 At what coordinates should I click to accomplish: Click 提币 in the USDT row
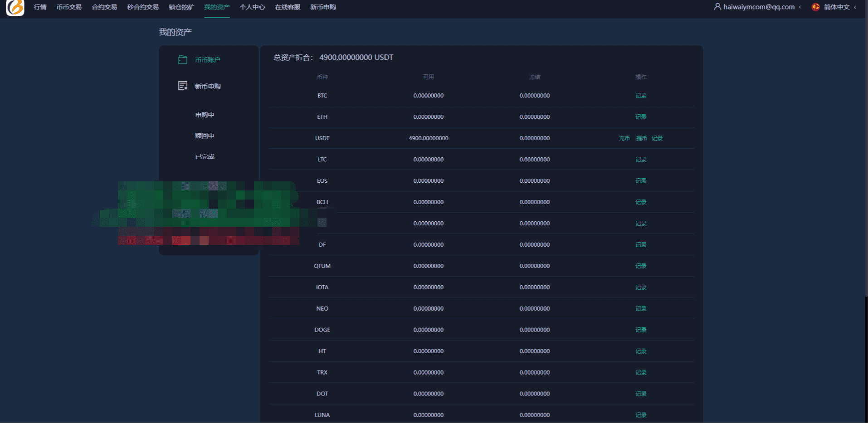641,138
